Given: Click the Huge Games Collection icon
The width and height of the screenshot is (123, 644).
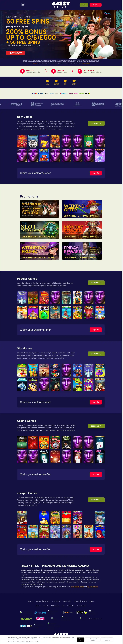Looking at the screenshot, I should [x=74, y=81].
